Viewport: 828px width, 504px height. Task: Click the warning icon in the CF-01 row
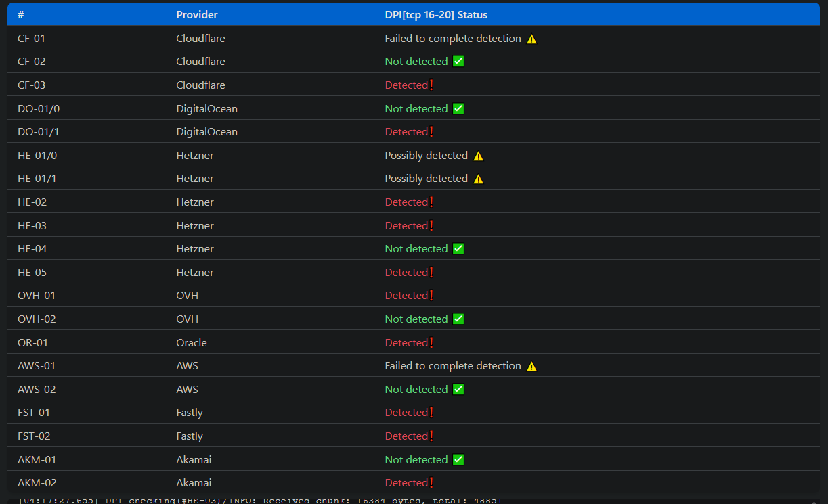[x=531, y=39]
